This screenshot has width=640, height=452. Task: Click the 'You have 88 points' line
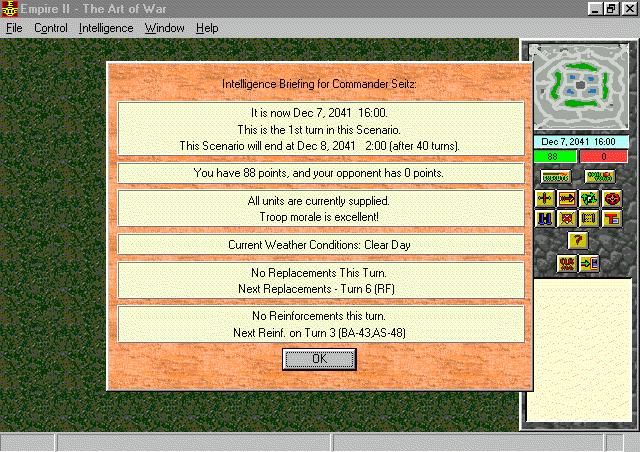[319, 173]
